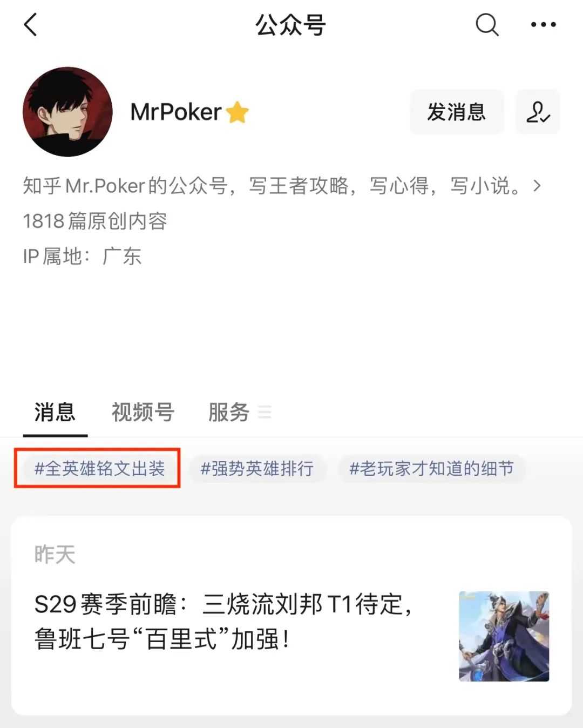The image size is (583, 728).
Task: Click the 发消息 button
Action: 457,112
